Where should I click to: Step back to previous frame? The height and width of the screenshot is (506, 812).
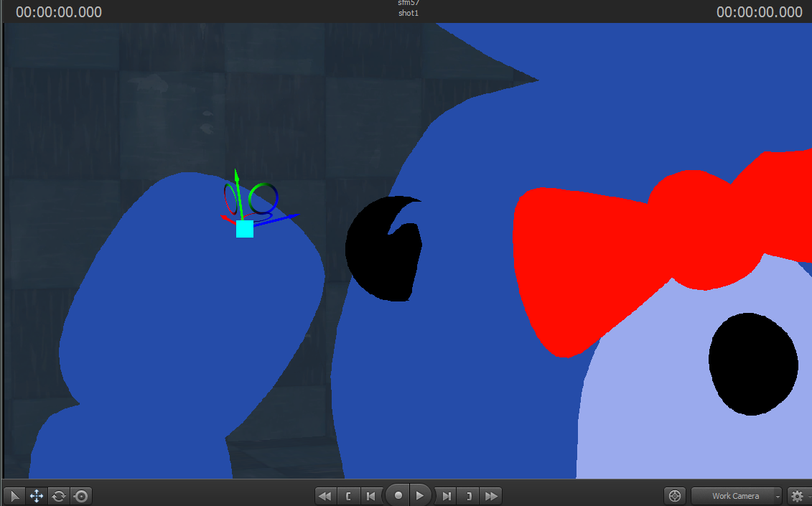coord(370,496)
